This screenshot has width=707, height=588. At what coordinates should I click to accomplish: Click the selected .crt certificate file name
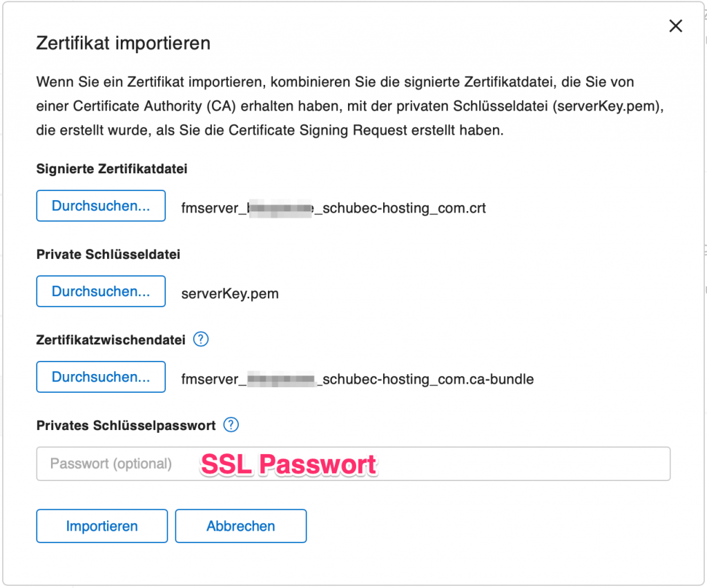[333, 208]
